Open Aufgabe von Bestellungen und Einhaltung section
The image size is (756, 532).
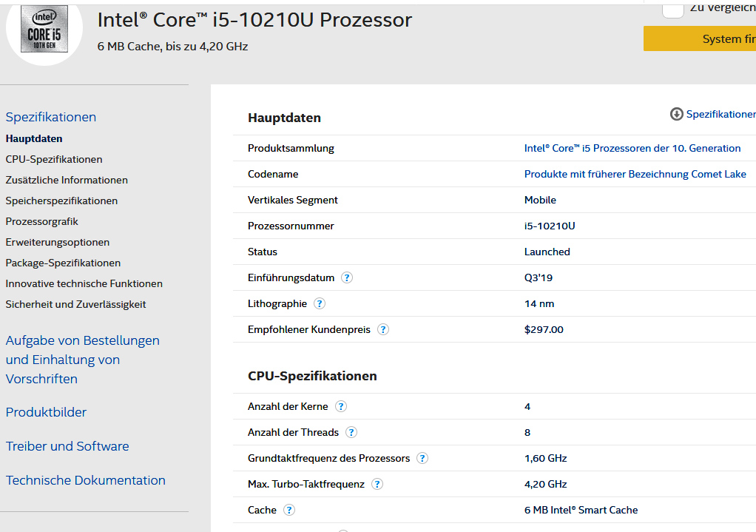[x=82, y=360]
